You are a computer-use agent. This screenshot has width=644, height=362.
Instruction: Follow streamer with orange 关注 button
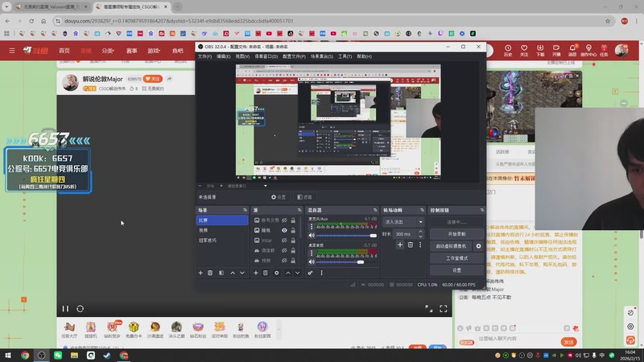point(153,79)
